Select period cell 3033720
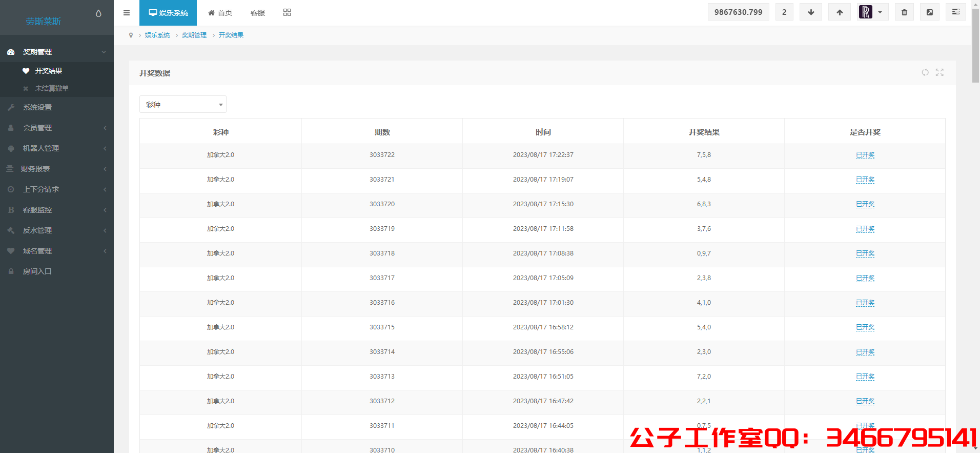 point(382,204)
